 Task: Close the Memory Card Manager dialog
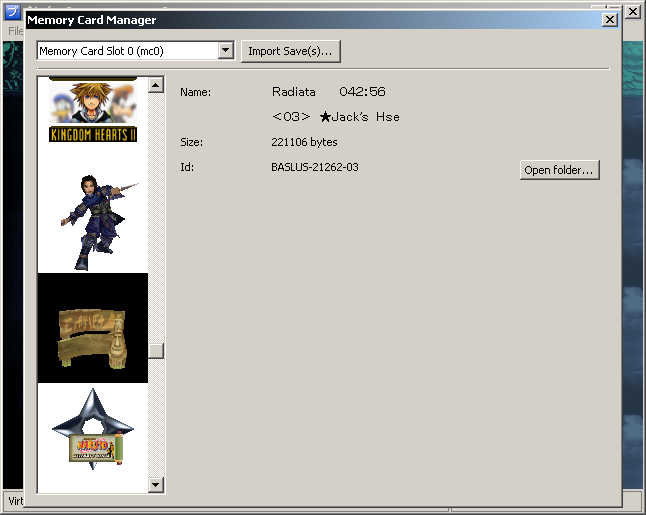[x=609, y=20]
